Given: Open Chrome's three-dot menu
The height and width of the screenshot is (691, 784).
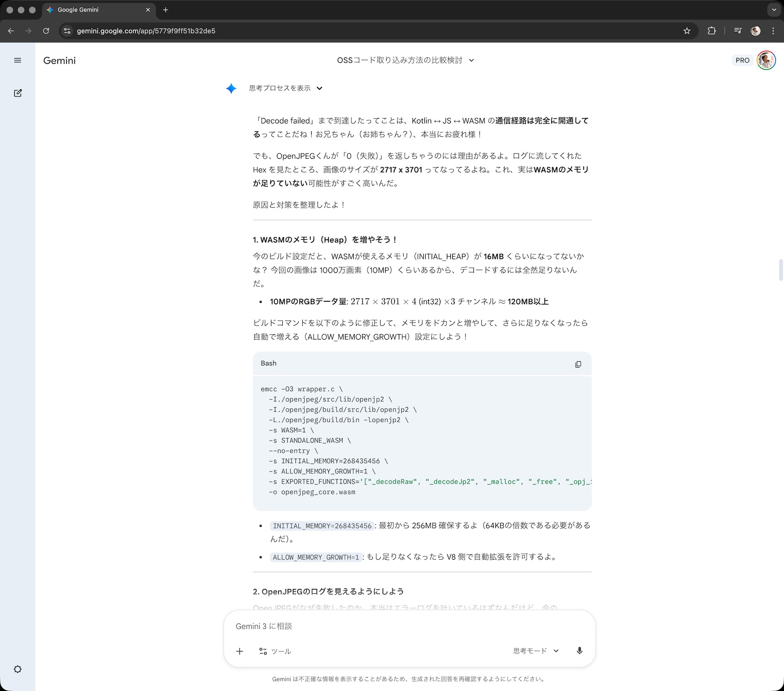Looking at the screenshot, I should pos(774,30).
